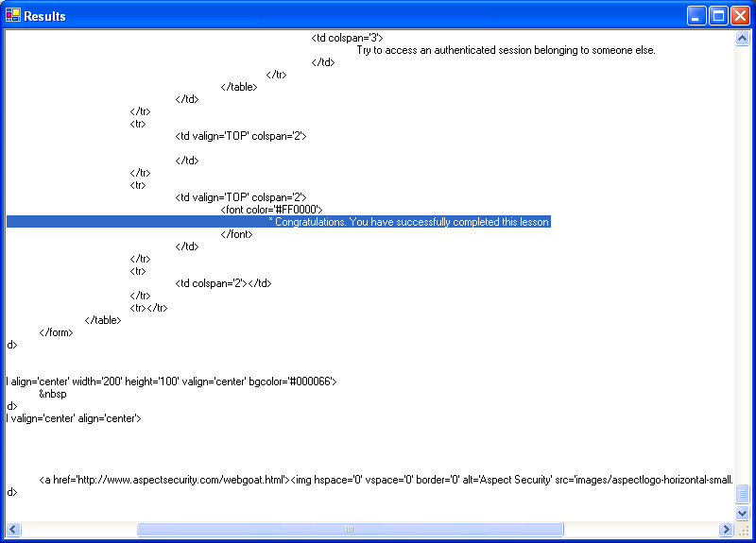Click the font color='#FF0000' tag line
This screenshot has height=543, width=756.
pos(272,210)
